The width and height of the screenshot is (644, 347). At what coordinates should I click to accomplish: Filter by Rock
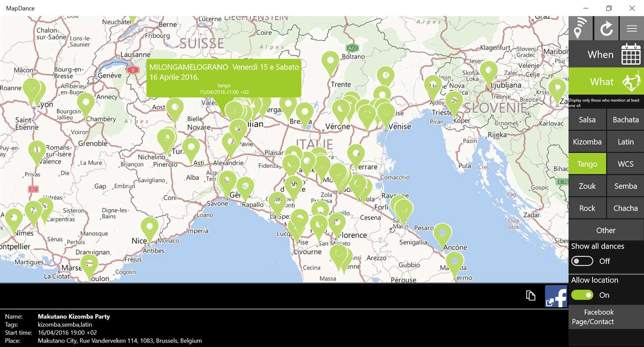point(587,208)
